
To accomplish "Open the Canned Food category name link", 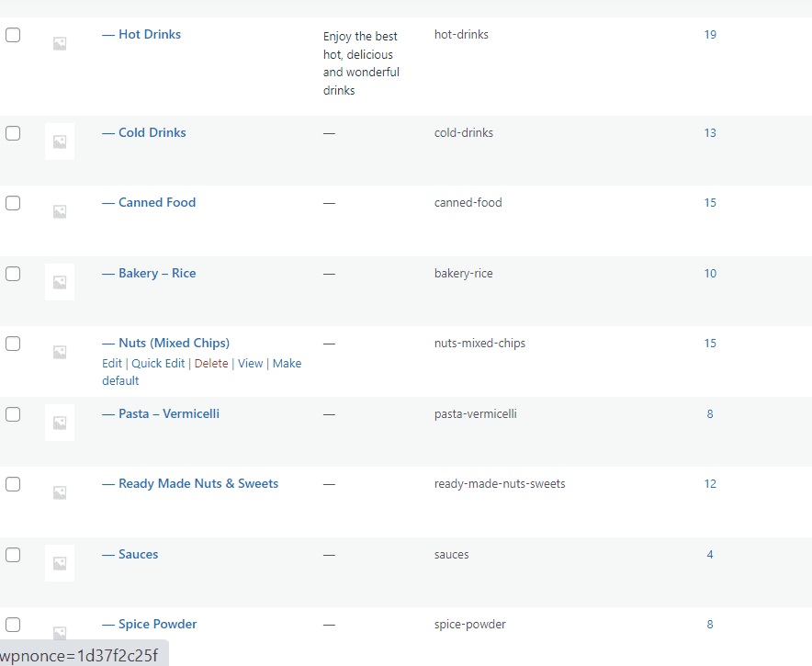I will pyautogui.click(x=157, y=202).
